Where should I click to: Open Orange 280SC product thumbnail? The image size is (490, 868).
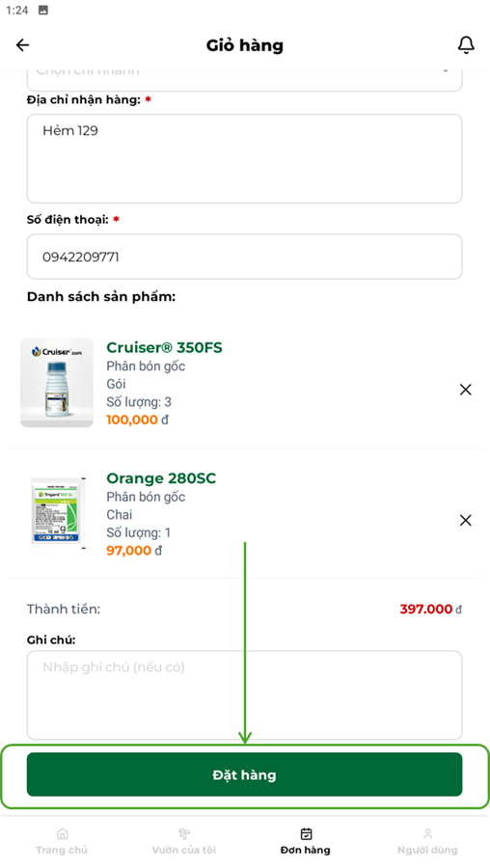click(x=57, y=512)
